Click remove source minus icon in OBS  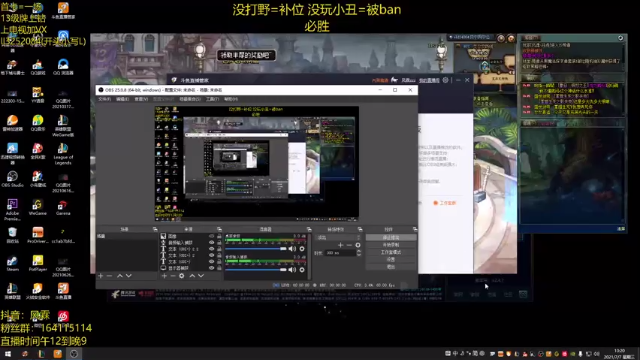[x=173, y=276]
